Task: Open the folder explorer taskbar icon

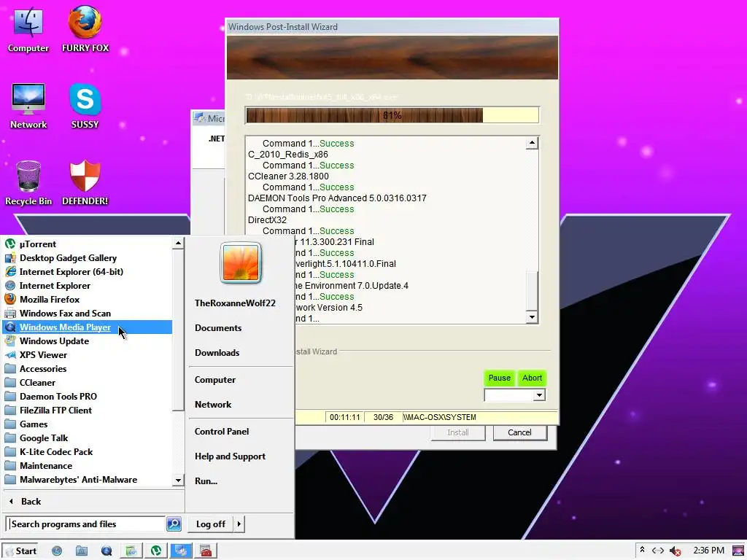Action: tap(82, 551)
